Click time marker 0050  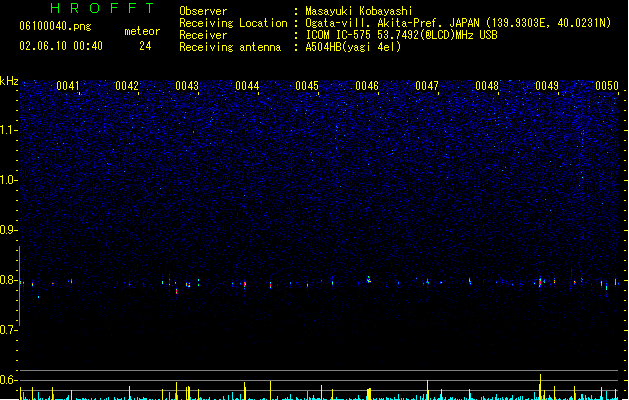(607, 86)
